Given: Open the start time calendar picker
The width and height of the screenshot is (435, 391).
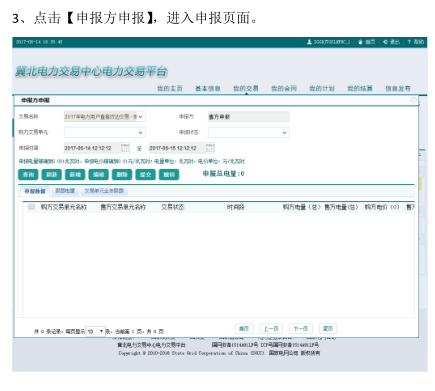Looking at the screenshot, I should click(x=125, y=148).
